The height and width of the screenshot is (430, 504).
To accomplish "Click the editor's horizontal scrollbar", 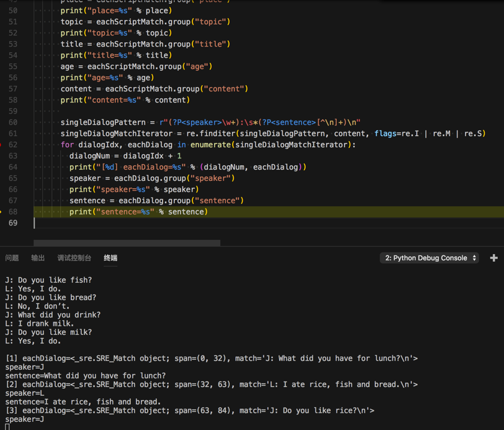I will 127,243.
